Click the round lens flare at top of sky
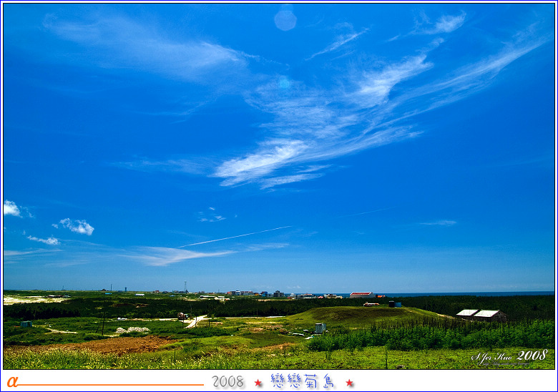The image size is (558, 392). pos(285,19)
